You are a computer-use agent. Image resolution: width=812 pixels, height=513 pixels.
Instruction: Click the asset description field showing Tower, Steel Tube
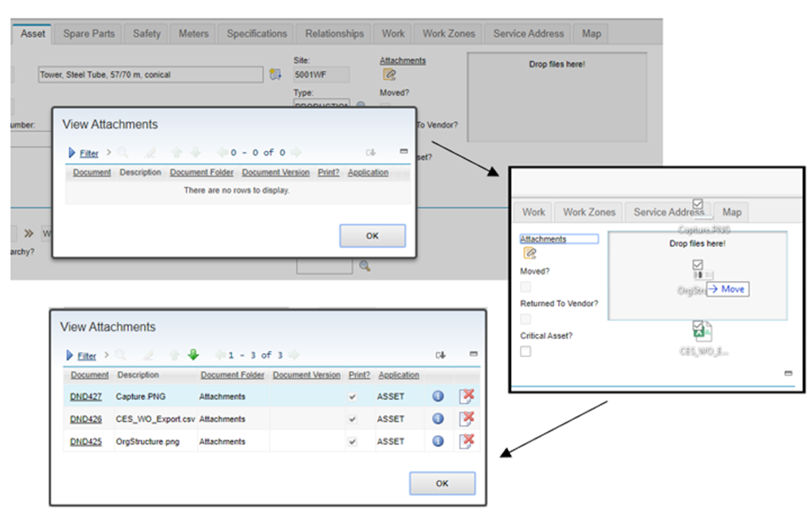(149, 73)
